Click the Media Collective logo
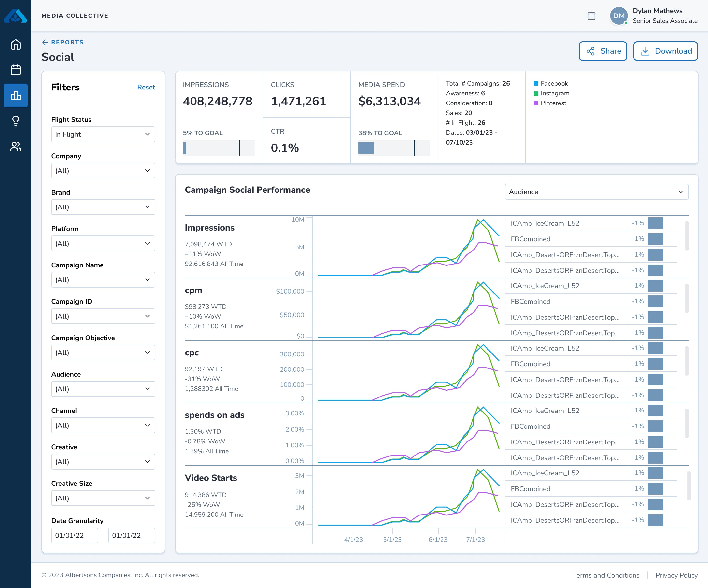This screenshot has width=708, height=588. click(15, 15)
